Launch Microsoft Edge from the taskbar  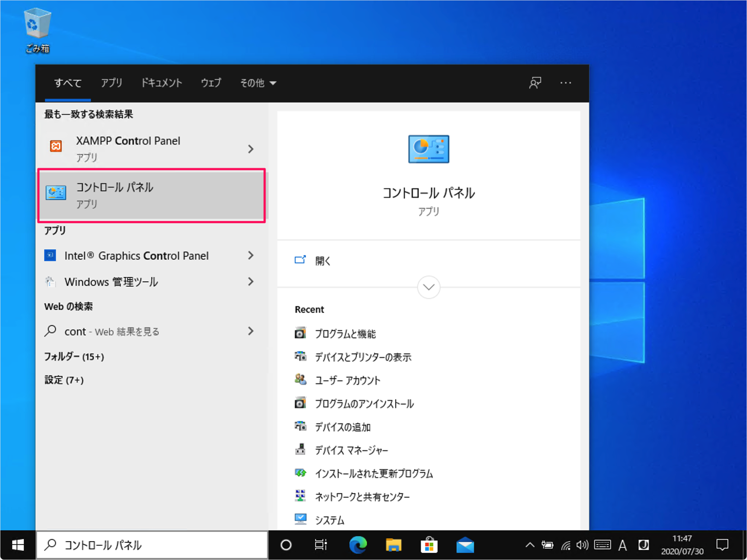(358, 545)
